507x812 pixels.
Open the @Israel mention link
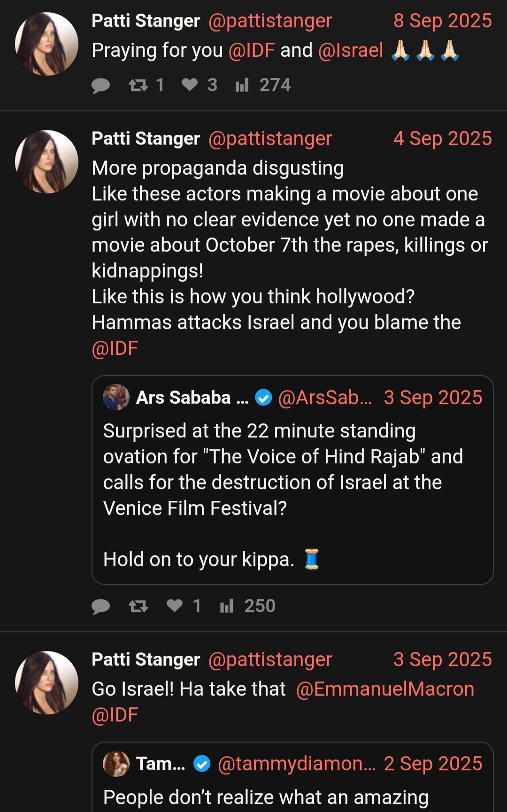pyautogui.click(x=351, y=50)
